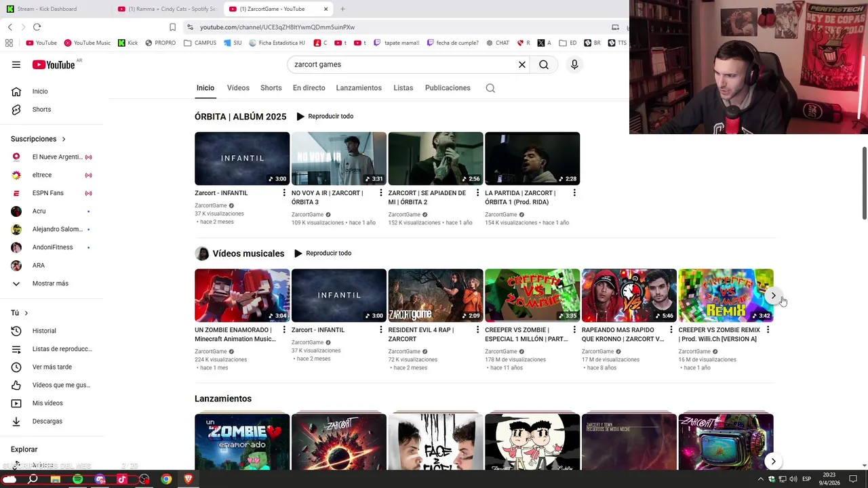This screenshot has height=488, width=868.
Task: Show next Lanzamientos with arrow
Action: click(x=773, y=462)
